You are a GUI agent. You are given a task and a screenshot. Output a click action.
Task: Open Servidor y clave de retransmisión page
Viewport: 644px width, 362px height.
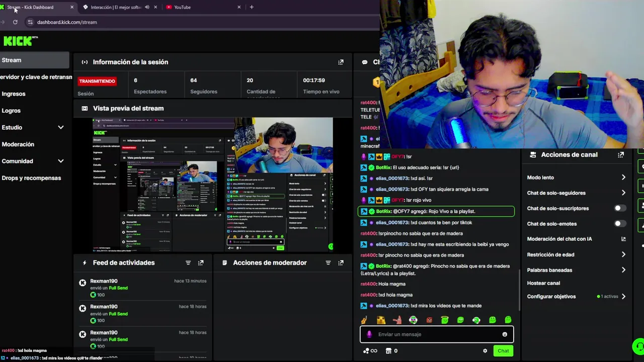pyautogui.click(x=35, y=77)
